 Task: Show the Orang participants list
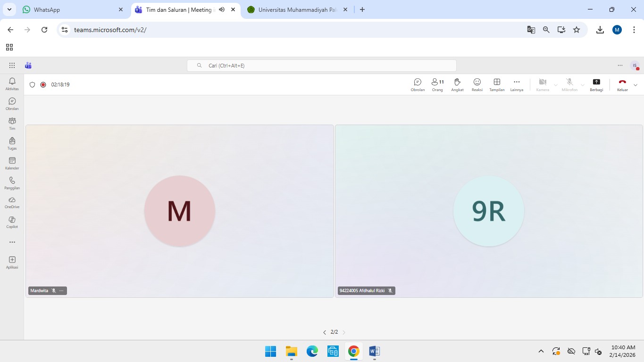tap(437, 84)
